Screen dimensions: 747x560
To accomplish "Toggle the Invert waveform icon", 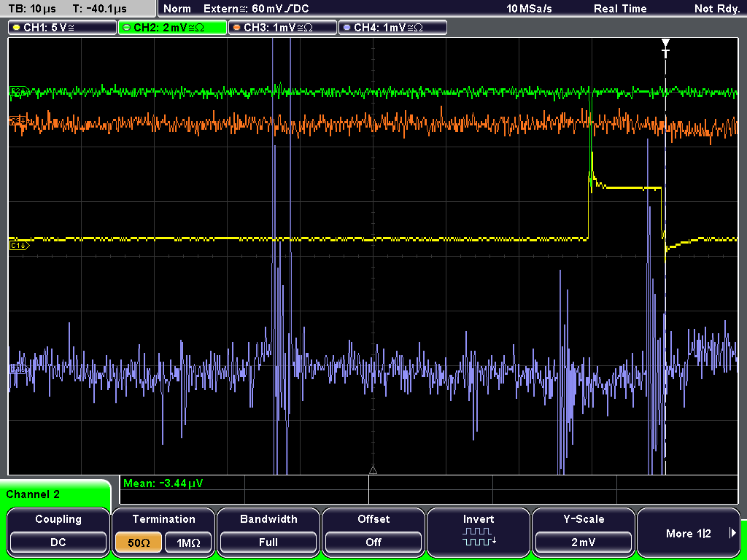I will pyautogui.click(x=479, y=536).
